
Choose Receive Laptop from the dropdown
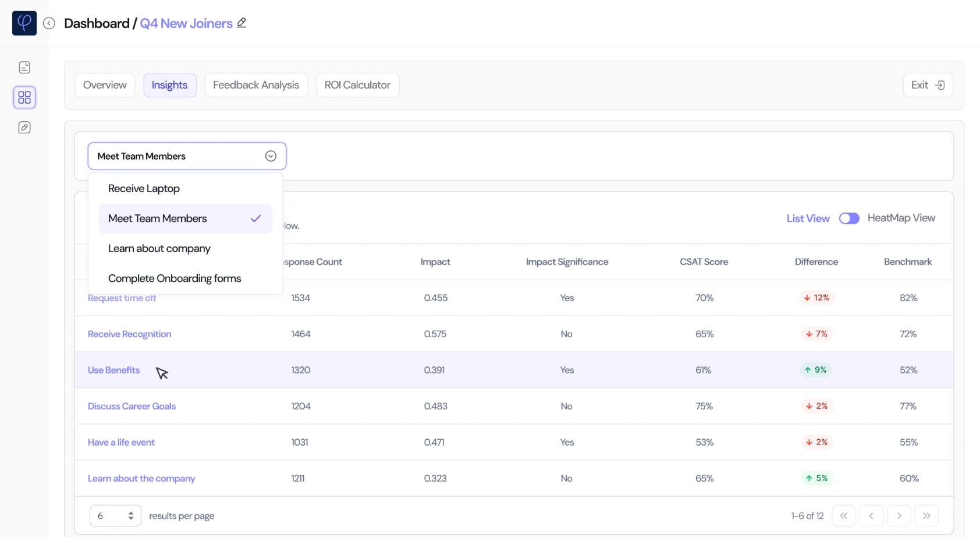[x=185, y=189]
